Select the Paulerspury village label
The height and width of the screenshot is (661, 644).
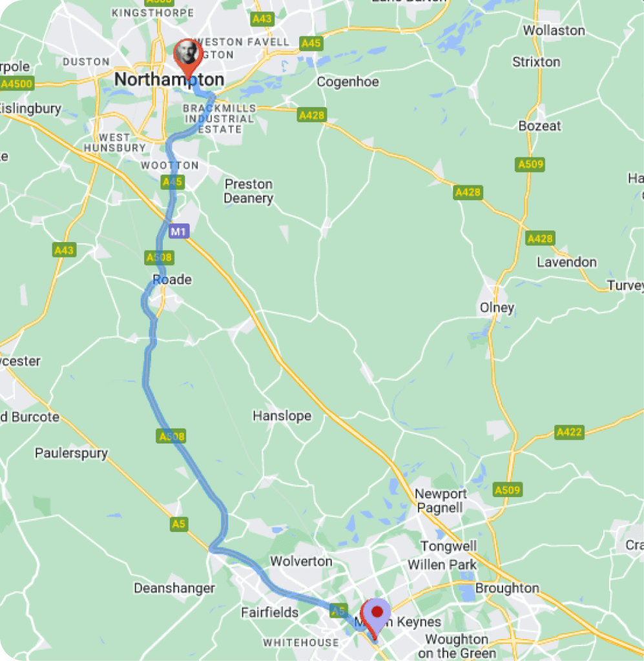[x=71, y=454]
